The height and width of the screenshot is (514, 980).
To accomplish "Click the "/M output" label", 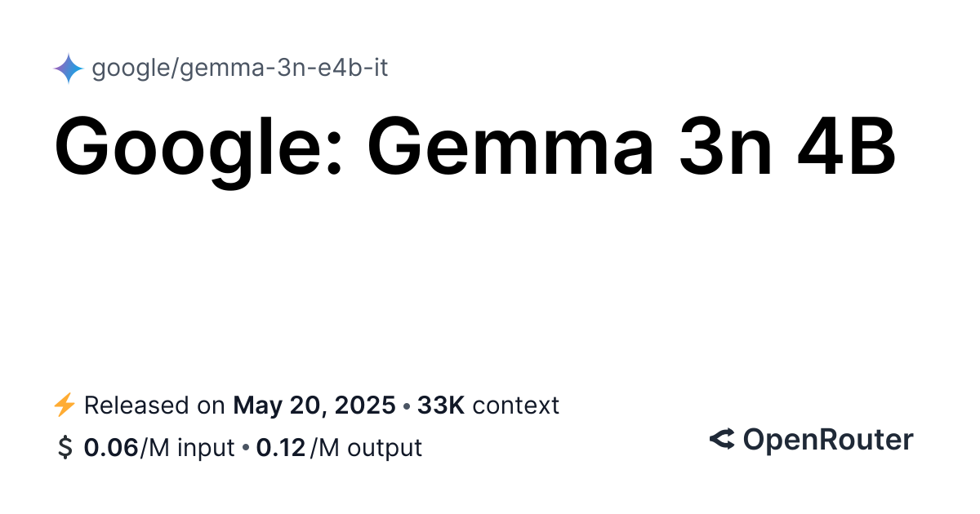I will [365, 448].
